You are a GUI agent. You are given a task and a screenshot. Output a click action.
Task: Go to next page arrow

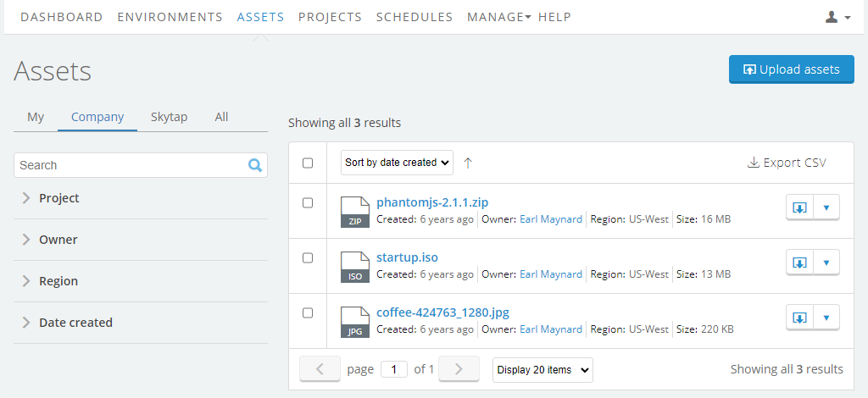click(x=459, y=369)
